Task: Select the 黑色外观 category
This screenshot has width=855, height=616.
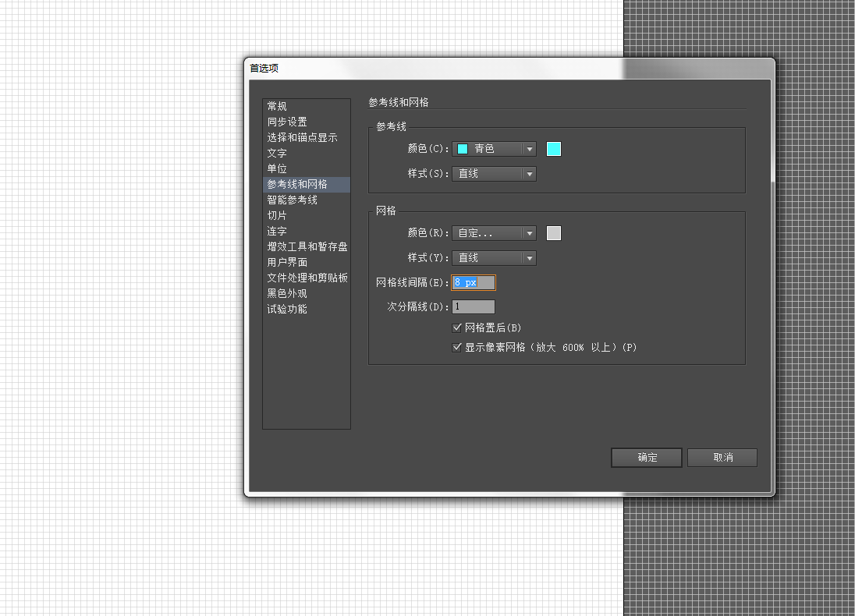Action: pos(286,293)
